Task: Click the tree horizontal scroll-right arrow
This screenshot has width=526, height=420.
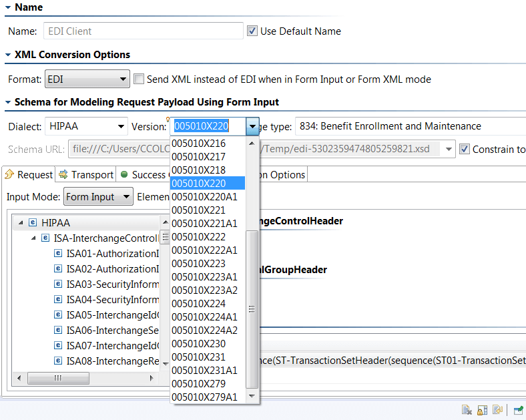Action: click(152, 378)
